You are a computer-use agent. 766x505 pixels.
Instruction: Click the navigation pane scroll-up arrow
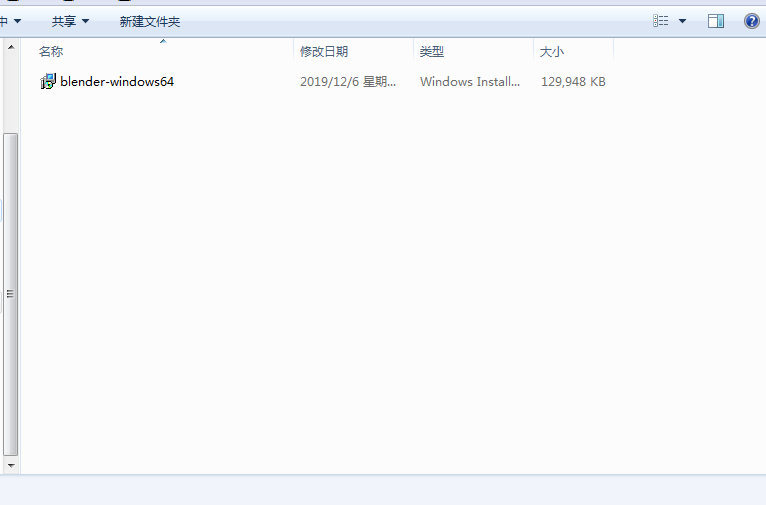pyautogui.click(x=11, y=47)
